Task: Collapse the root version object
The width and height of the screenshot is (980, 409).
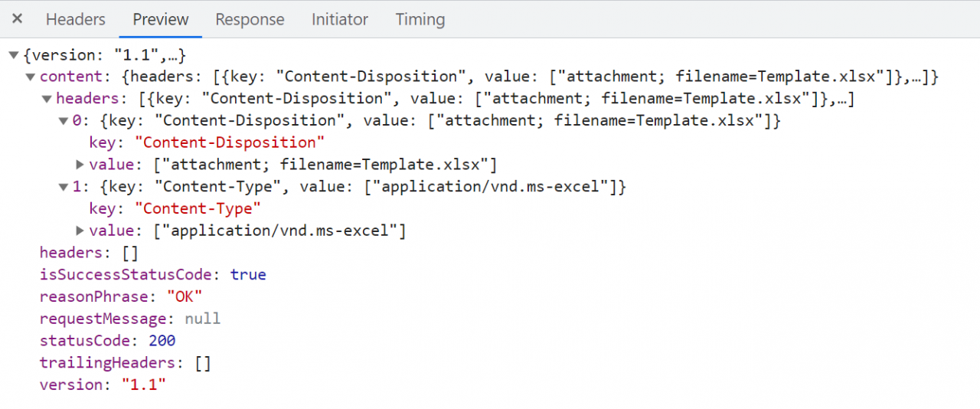Action: tap(14, 55)
